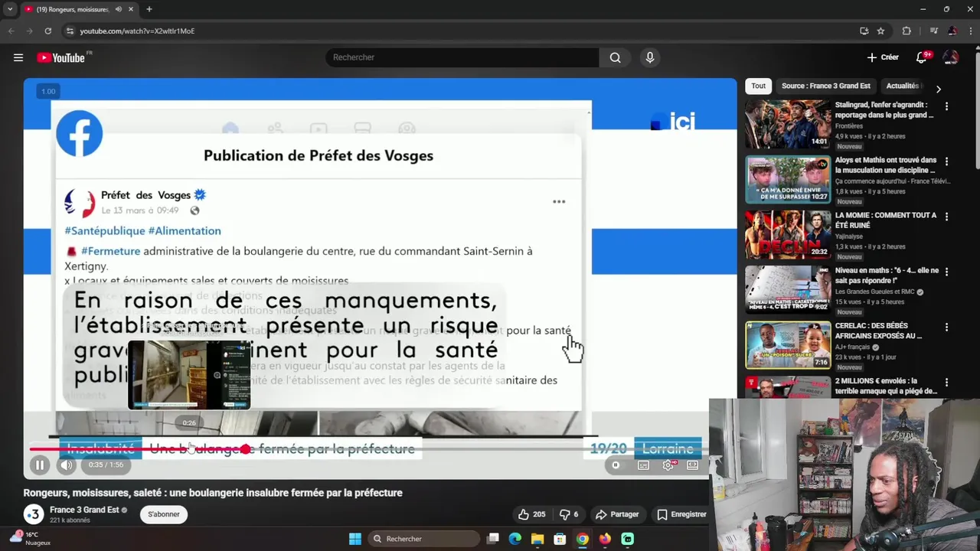Open options for the LA MOMIE video
This screenshot has height=551, width=980.
(x=946, y=217)
